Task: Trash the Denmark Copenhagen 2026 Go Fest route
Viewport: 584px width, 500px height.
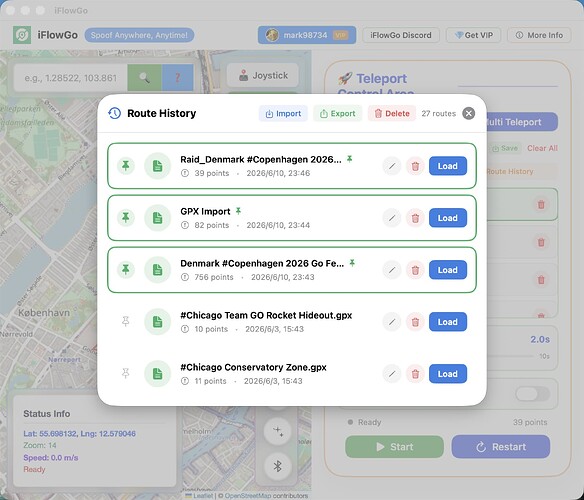Action: point(415,270)
